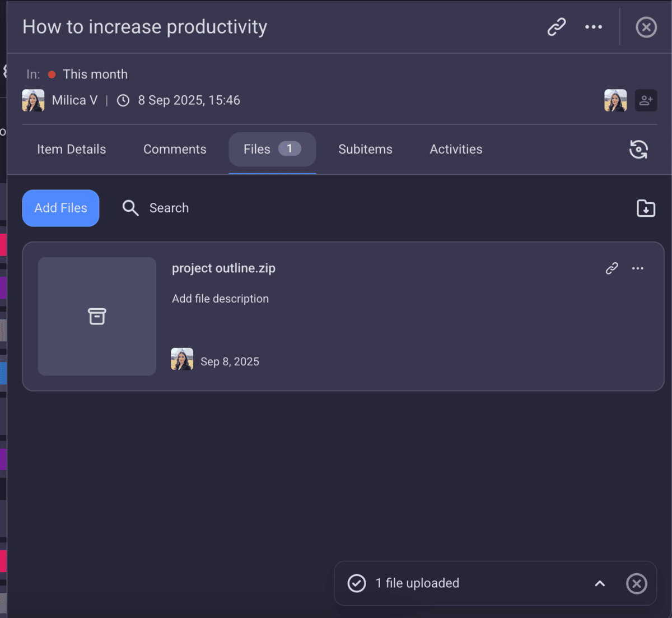Screen dimensions: 672x618
Task: Click Milica V avatar next to name
Action: pos(33,101)
